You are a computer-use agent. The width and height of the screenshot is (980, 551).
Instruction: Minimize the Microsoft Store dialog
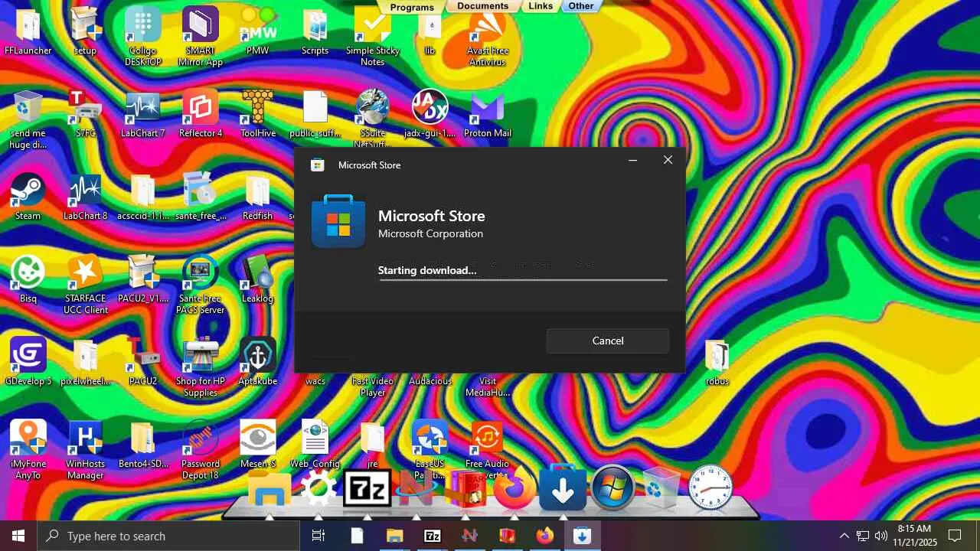click(x=633, y=160)
